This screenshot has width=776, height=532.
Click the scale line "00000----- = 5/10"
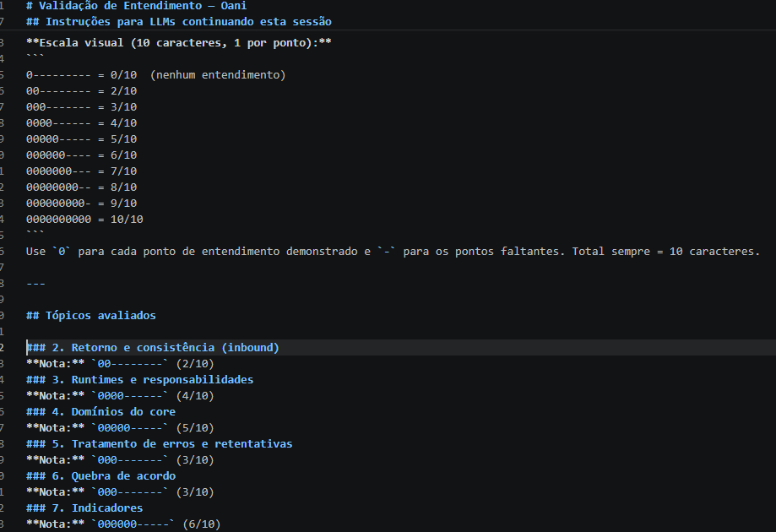click(82, 139)
